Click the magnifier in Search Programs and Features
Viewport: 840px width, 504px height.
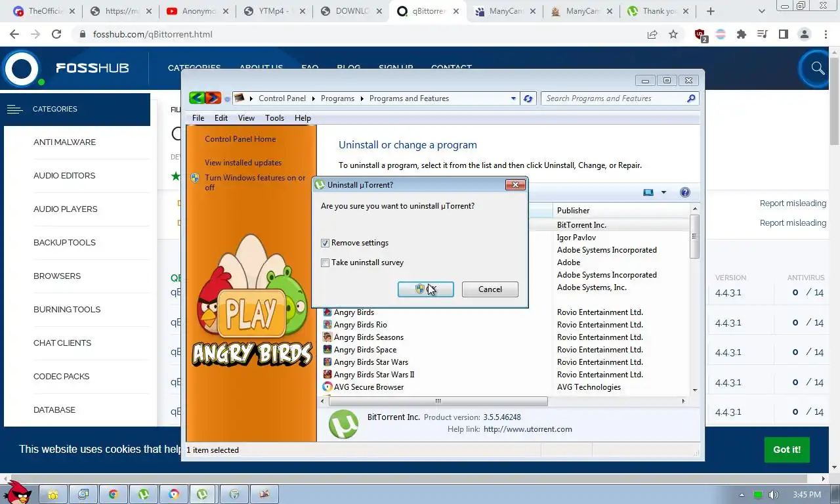point(691,98)
